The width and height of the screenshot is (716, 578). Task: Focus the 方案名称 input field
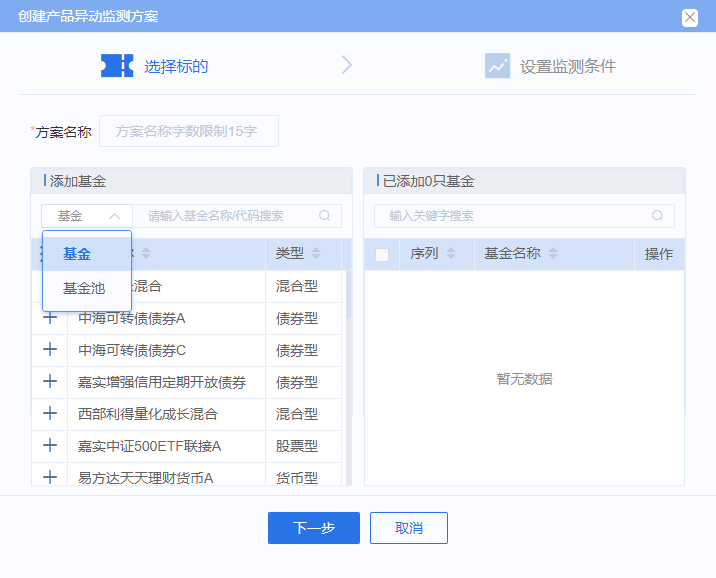pyautogui.click(x=189, y=131)
